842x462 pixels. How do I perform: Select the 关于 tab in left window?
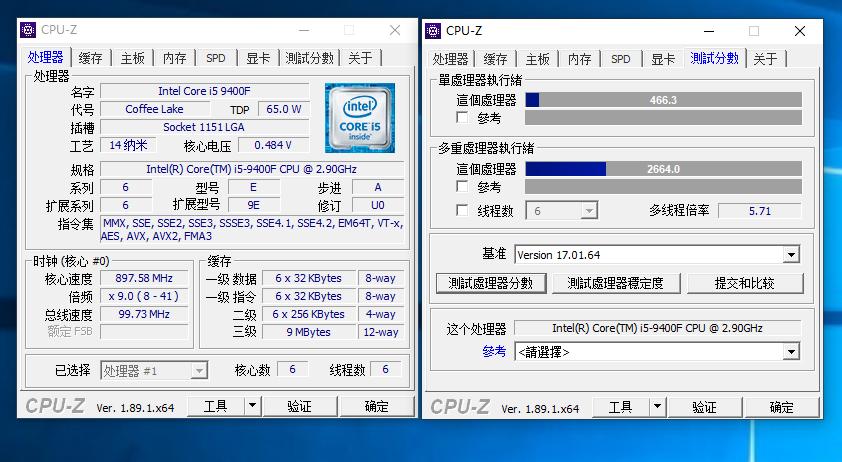click(x=360, y=58)
